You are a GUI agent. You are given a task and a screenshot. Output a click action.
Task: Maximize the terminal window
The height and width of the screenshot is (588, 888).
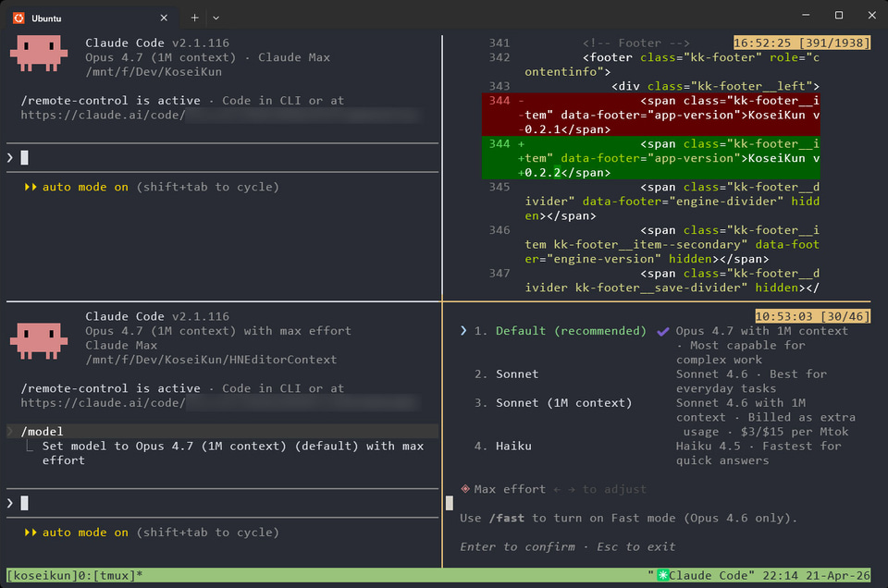coord(839,16)
